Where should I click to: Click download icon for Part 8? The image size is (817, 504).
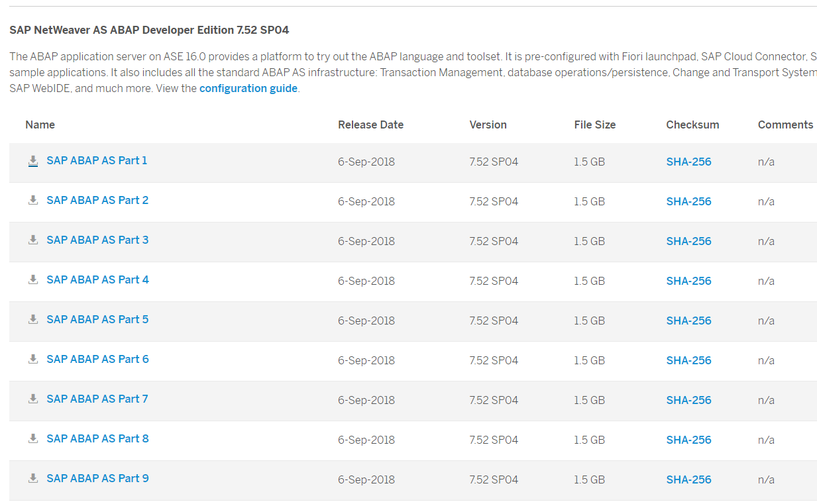click(x=33, y=438)
